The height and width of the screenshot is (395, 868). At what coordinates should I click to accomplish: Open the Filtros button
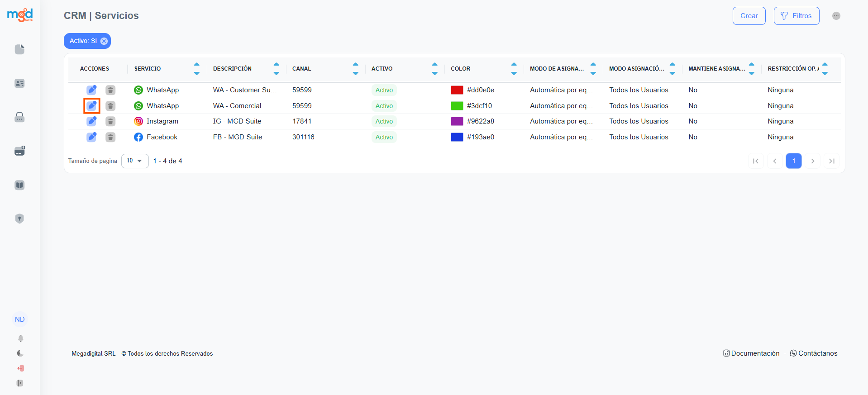(x=796, y=16)
